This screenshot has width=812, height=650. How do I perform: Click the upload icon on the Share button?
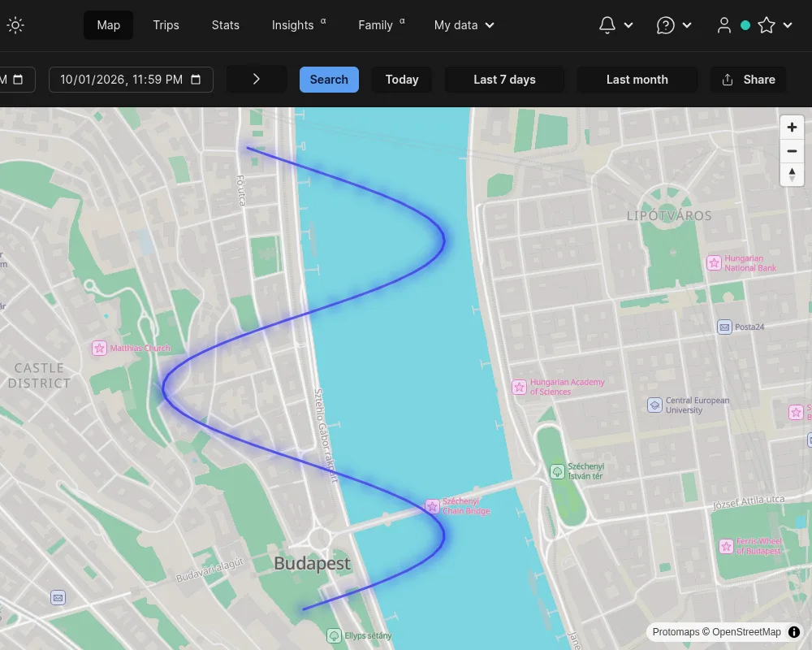pos(728,80)
